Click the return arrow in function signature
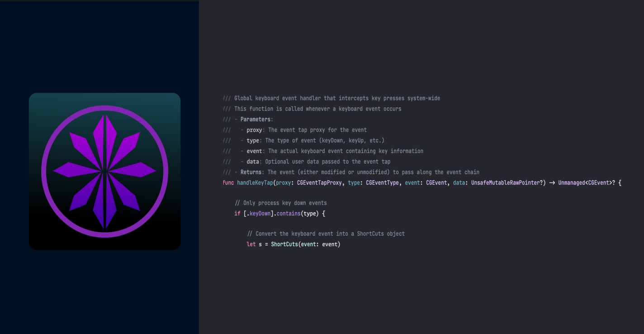 point(552,182)
